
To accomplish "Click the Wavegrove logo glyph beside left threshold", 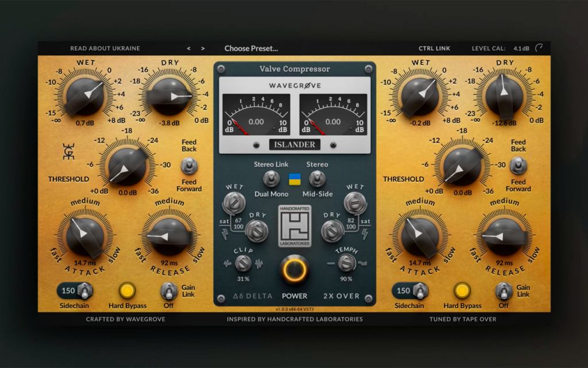I will [x=69, y=151].
